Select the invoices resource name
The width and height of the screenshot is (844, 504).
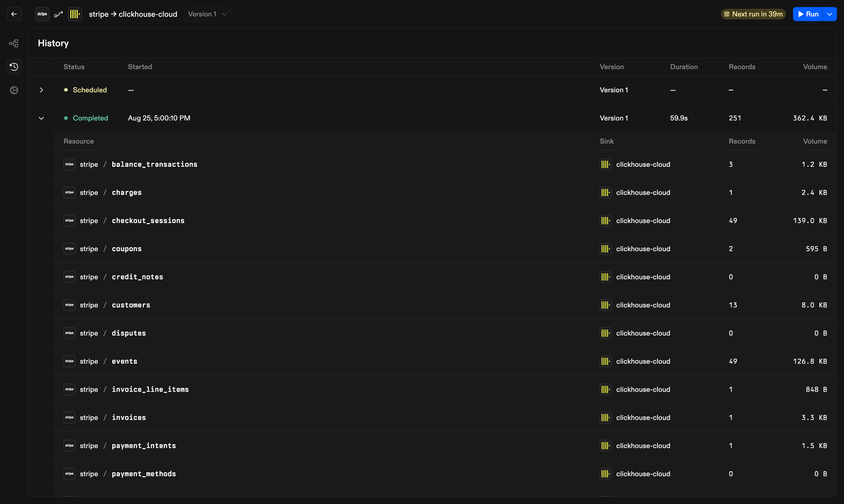[x=129, y=417]
